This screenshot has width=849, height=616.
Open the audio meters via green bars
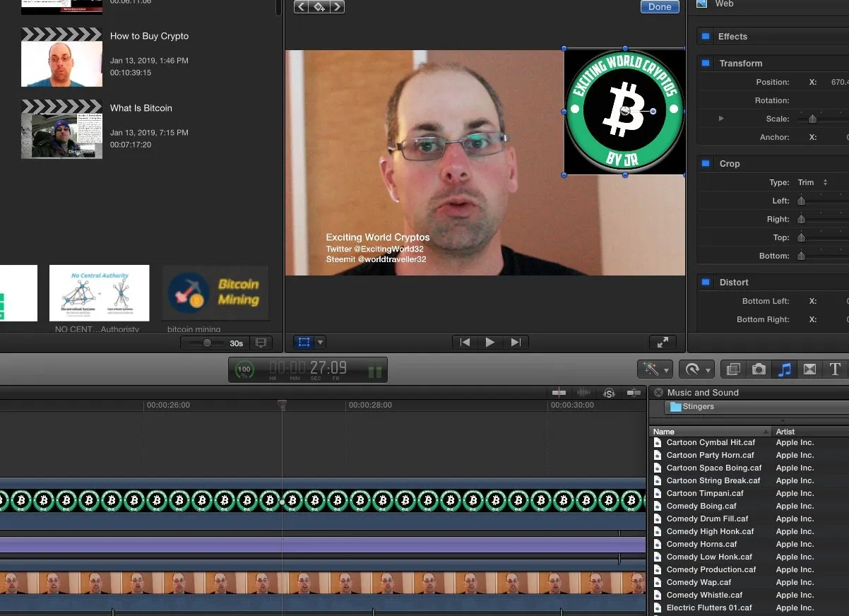[x=375, y=371]
